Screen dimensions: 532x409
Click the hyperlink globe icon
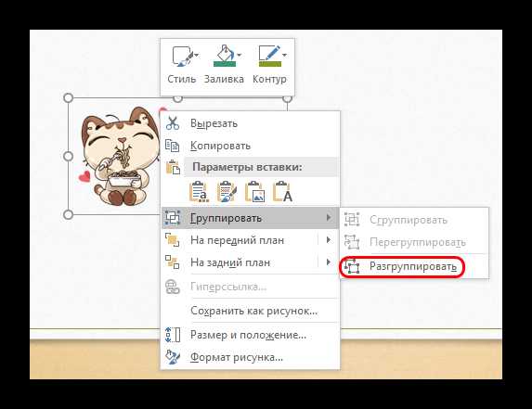pyautogui.click(x=173, y=287)
